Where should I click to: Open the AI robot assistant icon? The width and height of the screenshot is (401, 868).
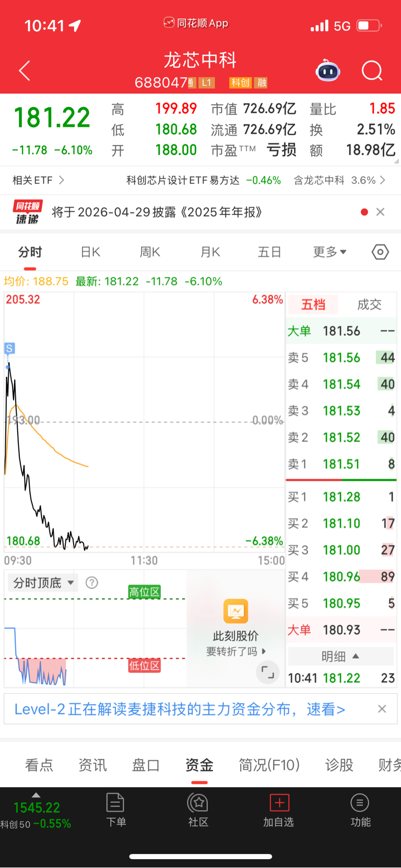pyautogui.click(x=328, y=70)
